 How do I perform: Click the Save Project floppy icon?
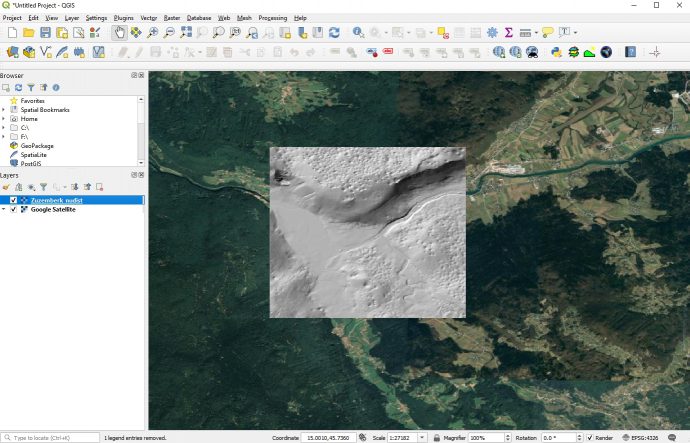coord(46,33)
